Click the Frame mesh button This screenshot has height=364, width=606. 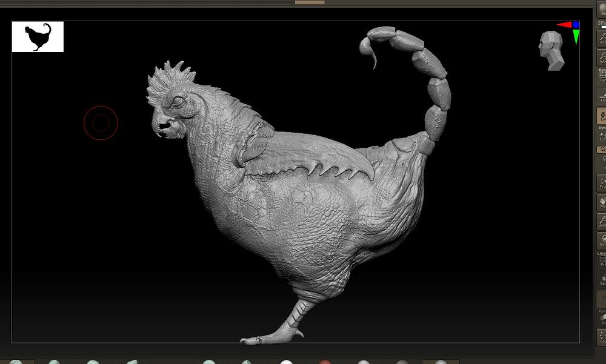[x=602, y=182]
